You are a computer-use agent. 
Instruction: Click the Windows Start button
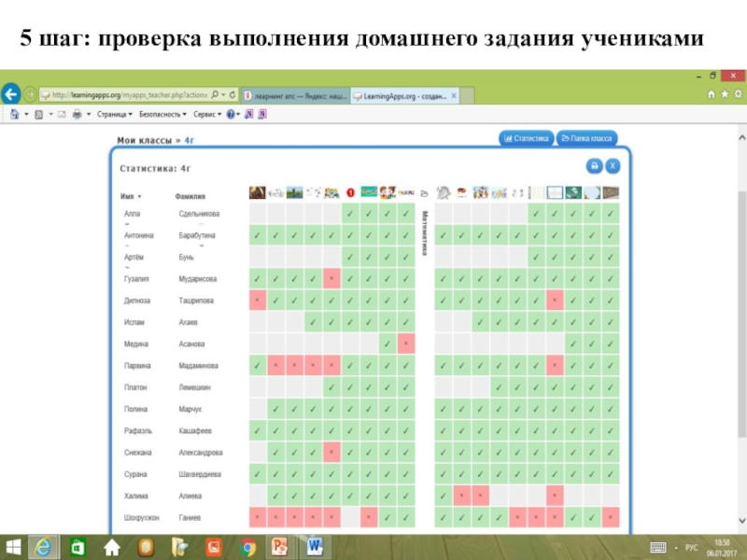pyautogui.click(x=16, y=546)
